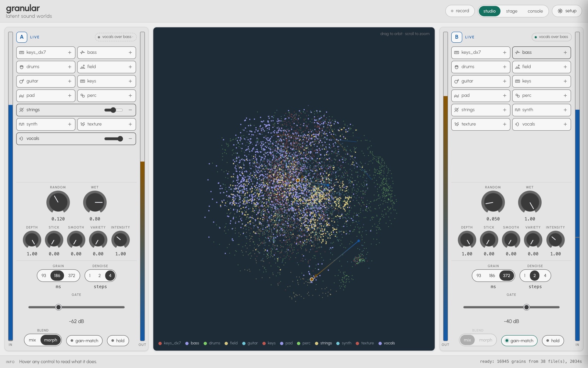Viewport: 588px width, 368px height.
Task: Add bass source in panel A with plus
Action: coord(130,53)
